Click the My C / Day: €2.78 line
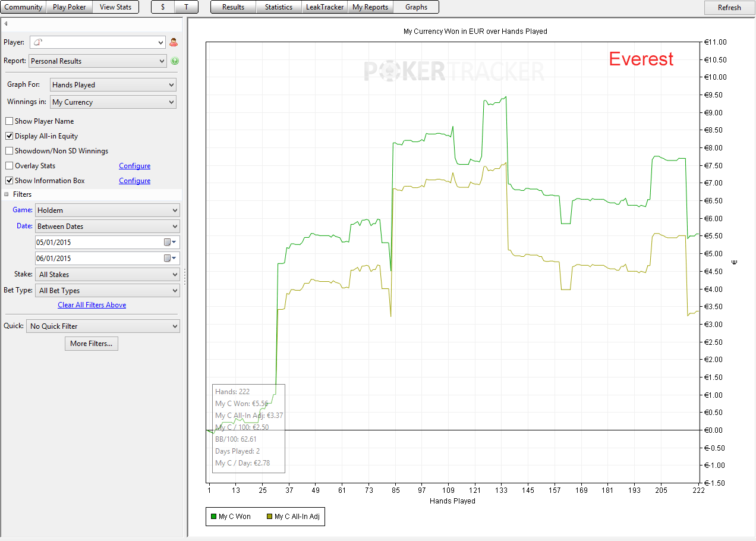The height and width of the screenshot is (541, 756). tap(242, 463)
